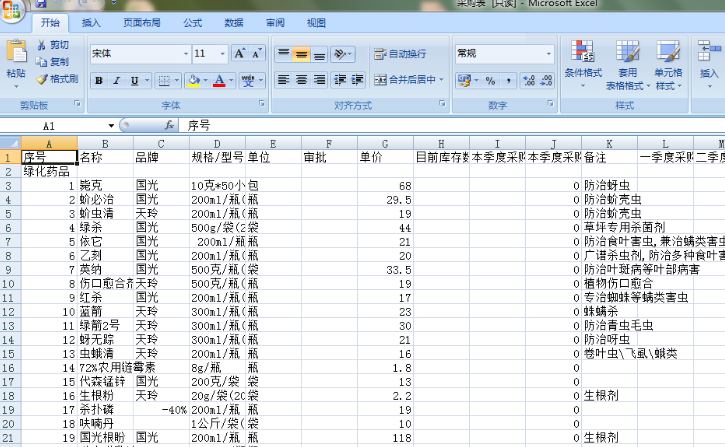The image size is (725, 447).
Task: Toggle middle vertical alignment
Action: click(x=301, y=54)
